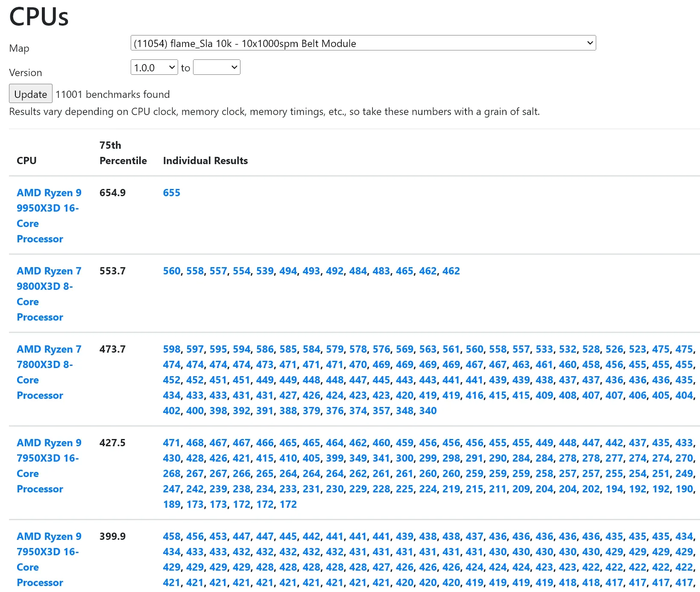The image size is (700, 592).
Task: Open the 586 result in the 7800X3D row
Action: tap(265, 349)
